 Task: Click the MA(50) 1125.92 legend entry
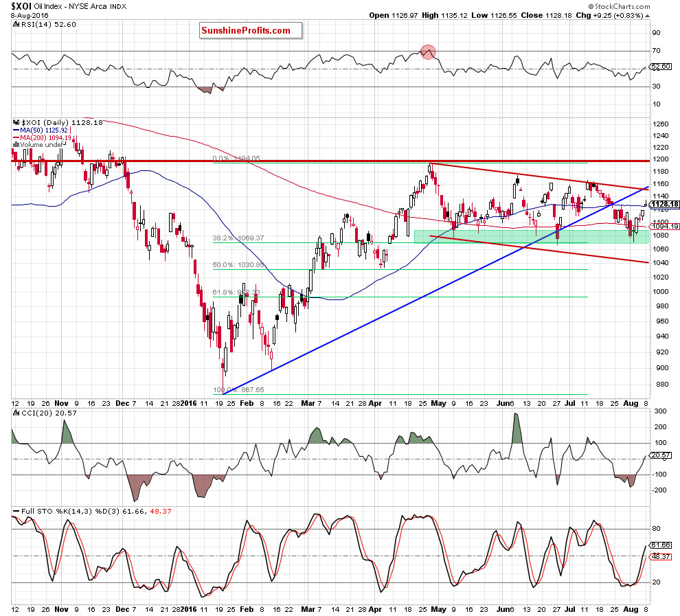(x=41, y=130)
